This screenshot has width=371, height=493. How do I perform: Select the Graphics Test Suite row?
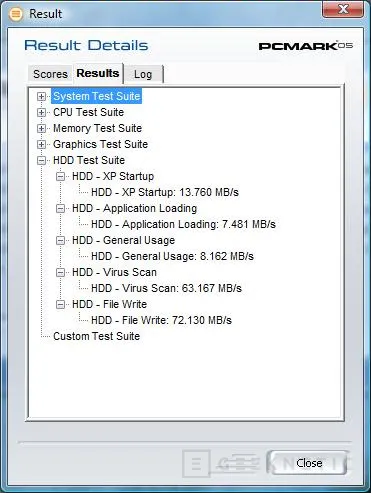pos(100,144)
